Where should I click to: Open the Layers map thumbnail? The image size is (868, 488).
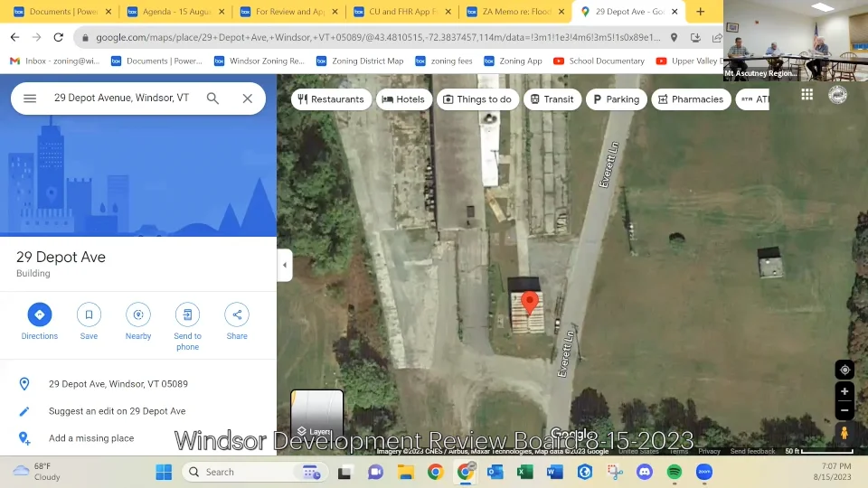click(x=316, y=415)
